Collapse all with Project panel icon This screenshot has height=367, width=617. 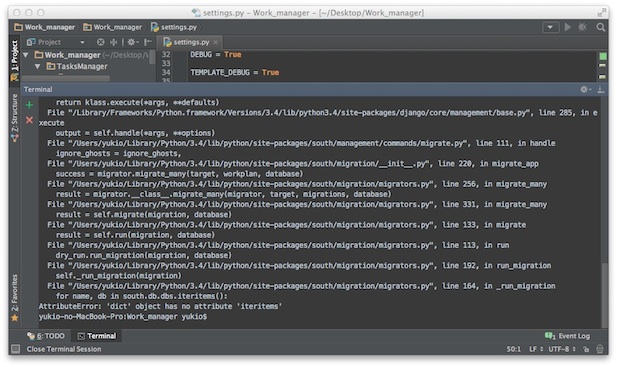coord(114,42)
